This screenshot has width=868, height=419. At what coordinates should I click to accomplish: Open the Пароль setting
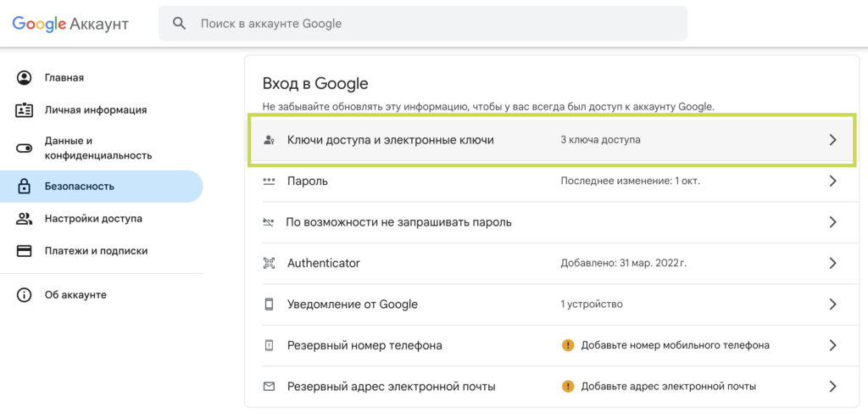(552, 182)
